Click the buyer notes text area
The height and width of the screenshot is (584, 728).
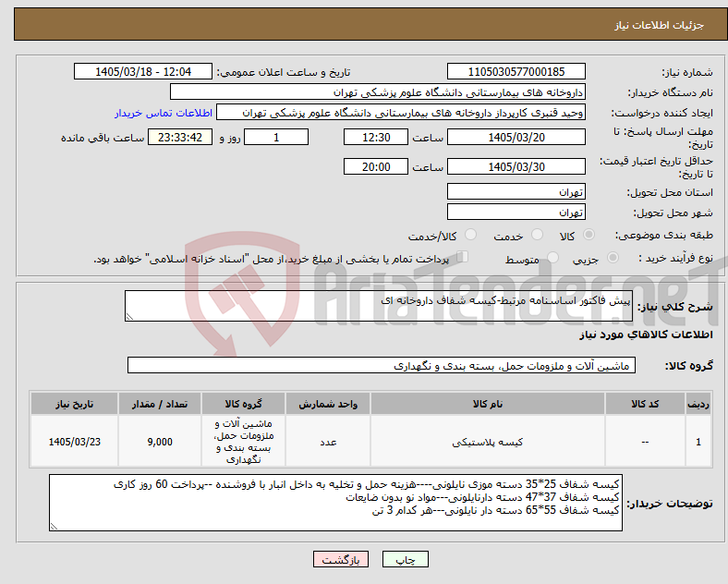335,503
